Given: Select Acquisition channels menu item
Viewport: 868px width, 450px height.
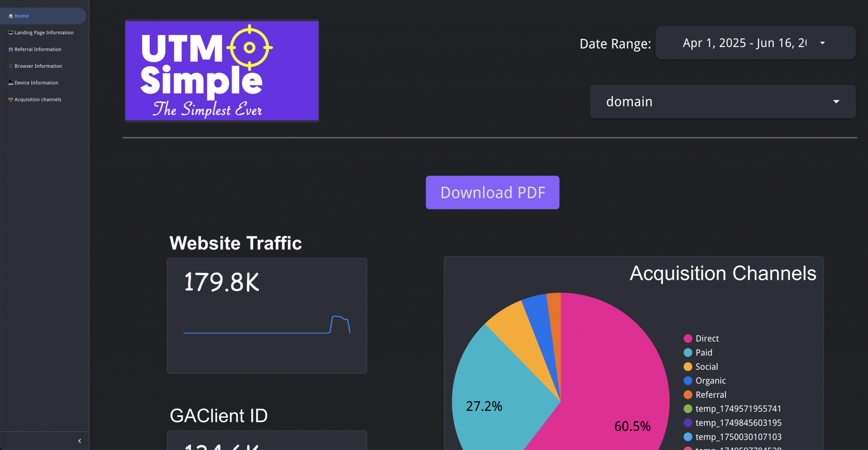Looking at the screenshot, I should click(43, 99).
